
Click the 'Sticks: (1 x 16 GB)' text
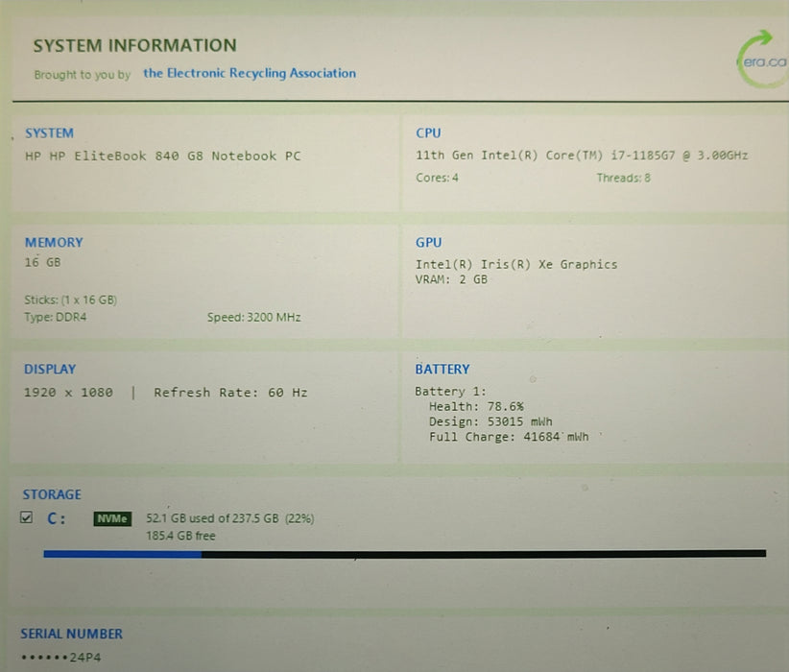click(x=70, y=300)
